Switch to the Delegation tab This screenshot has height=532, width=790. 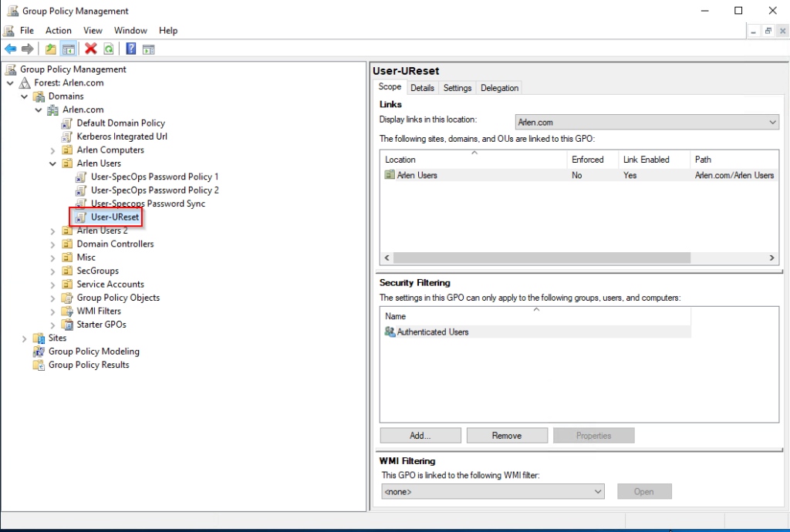[499, 88]
